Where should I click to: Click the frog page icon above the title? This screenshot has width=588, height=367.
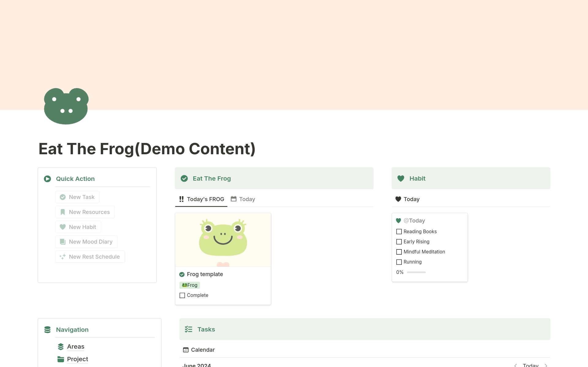(66, 106)
